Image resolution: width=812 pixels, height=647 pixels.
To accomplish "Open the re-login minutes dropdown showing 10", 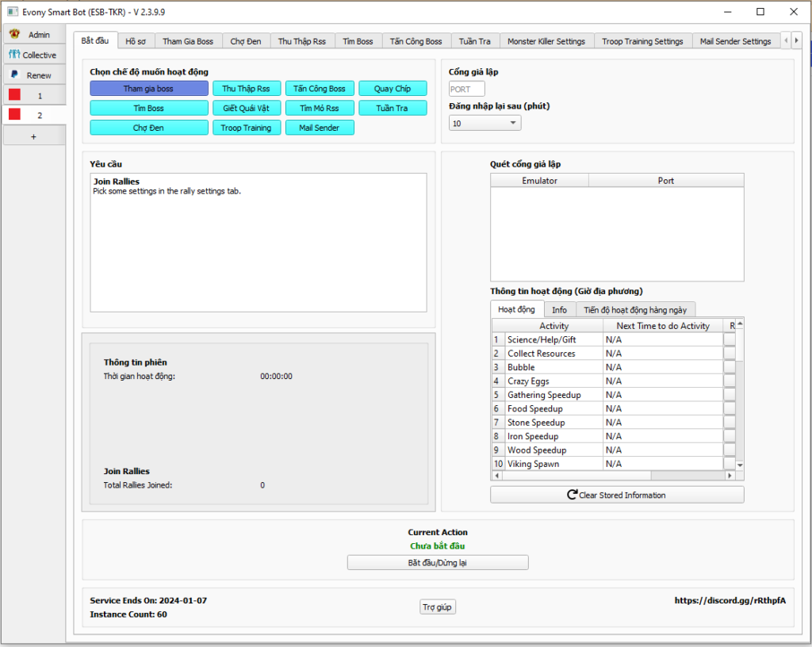I will [x=485, y=123].
